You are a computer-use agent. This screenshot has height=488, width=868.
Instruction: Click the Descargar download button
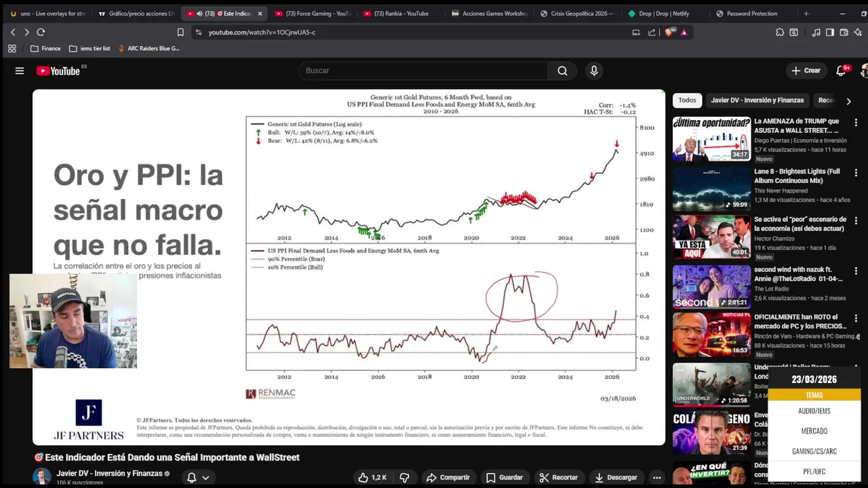click(x=616, y=477)
